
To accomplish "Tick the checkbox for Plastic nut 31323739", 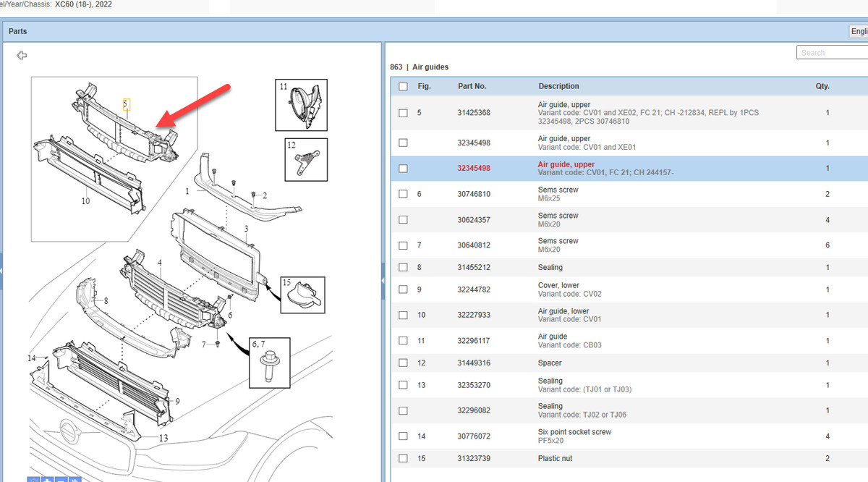I will tap(403, 459).
